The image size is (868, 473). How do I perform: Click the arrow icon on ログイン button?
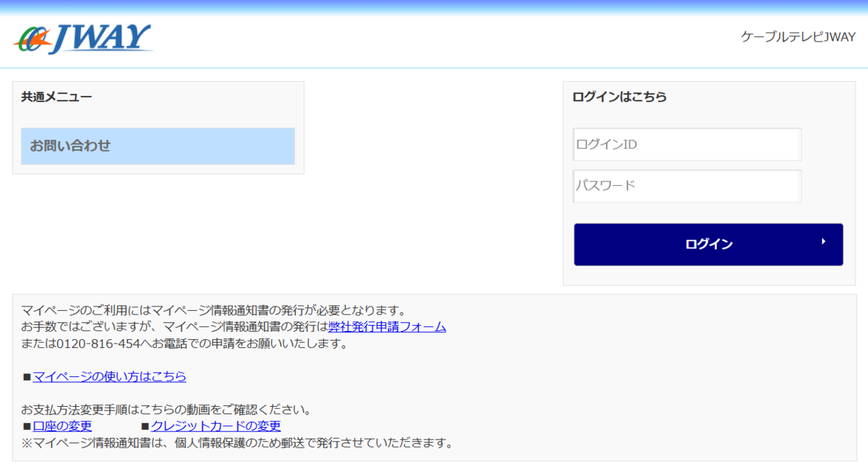tap(823, 242)
